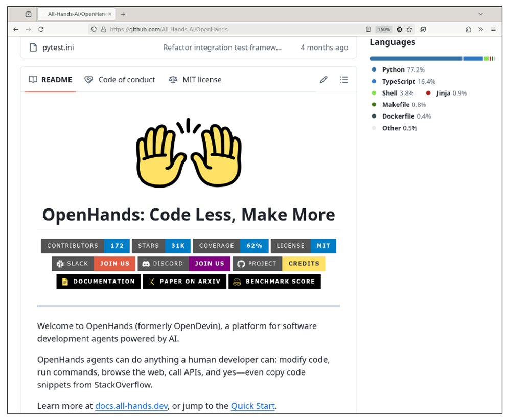Image resolution: width=508 pixels, height=420 pixels.
Task: Select the All-Hands-AI/OpenHands browser tab
Action: coord(76,14)
